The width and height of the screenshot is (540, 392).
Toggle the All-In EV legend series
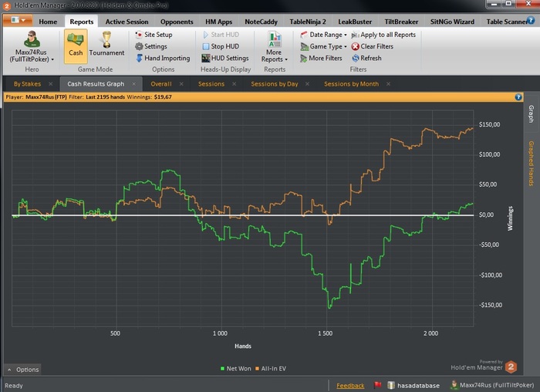[271, 369]
